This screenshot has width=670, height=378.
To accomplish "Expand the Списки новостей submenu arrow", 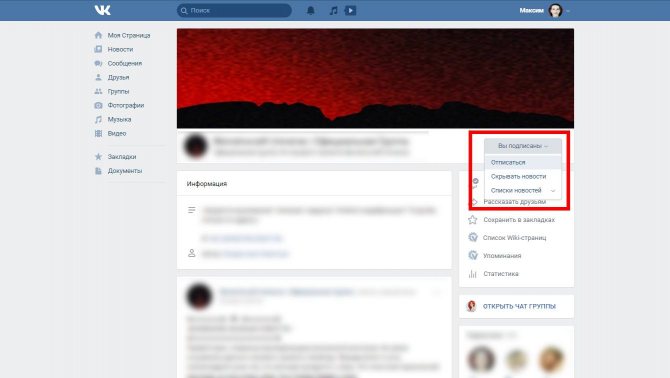I will point(553,190).
